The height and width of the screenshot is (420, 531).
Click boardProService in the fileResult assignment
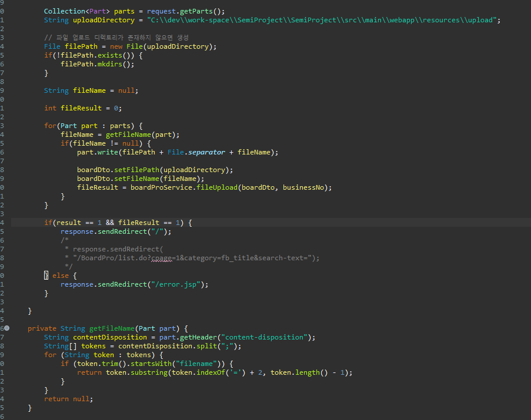click(x=161, y=187)
